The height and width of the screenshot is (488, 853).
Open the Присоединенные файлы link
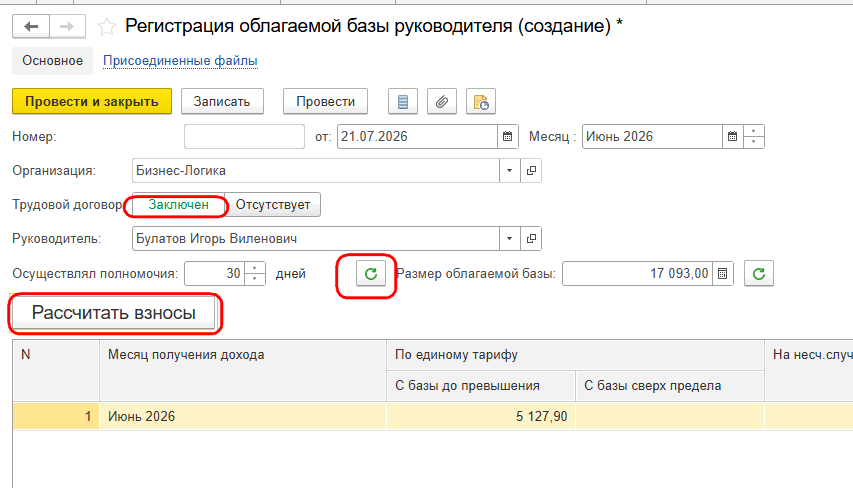coord(180,60)
